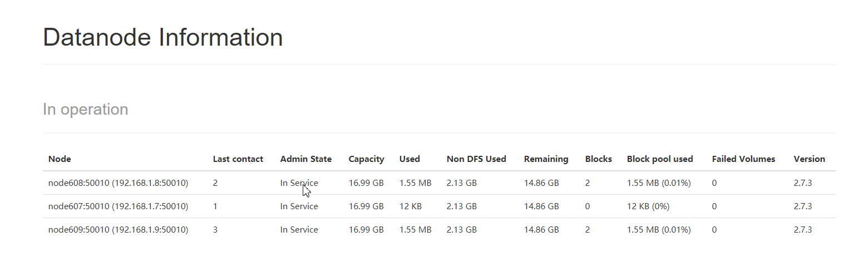Click Remaining 14.86 GB for node608
This screenshot has width=868, height=271.
click(541, 183)
